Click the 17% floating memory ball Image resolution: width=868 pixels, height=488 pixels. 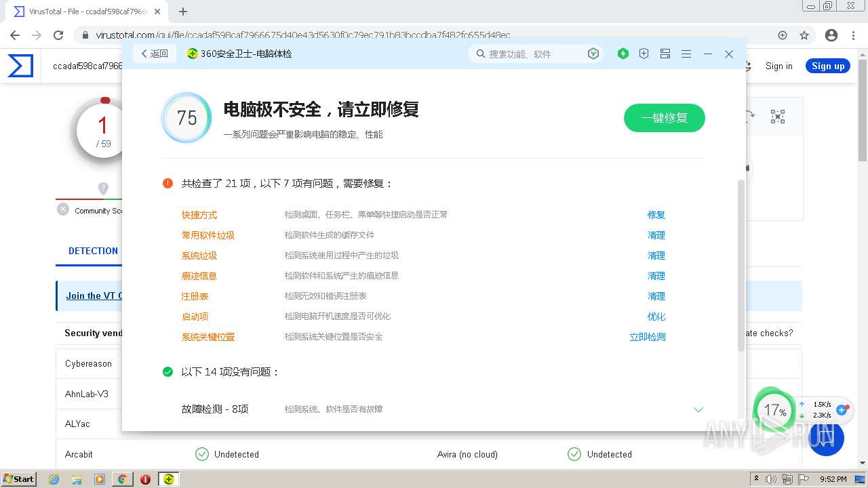[774, 410]
